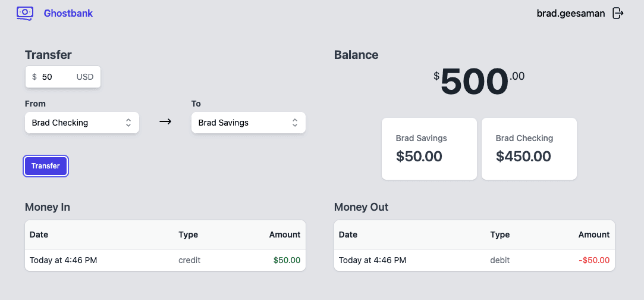Click the dollar sign in amount field
The height and width of the screenshot is (300, 644).
(x=34, y=77)
